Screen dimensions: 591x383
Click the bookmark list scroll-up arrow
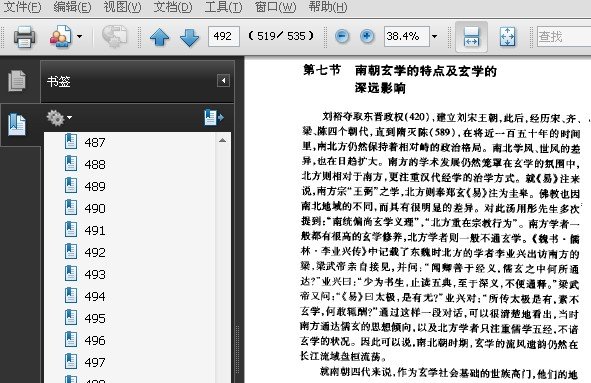pos(222,141)
